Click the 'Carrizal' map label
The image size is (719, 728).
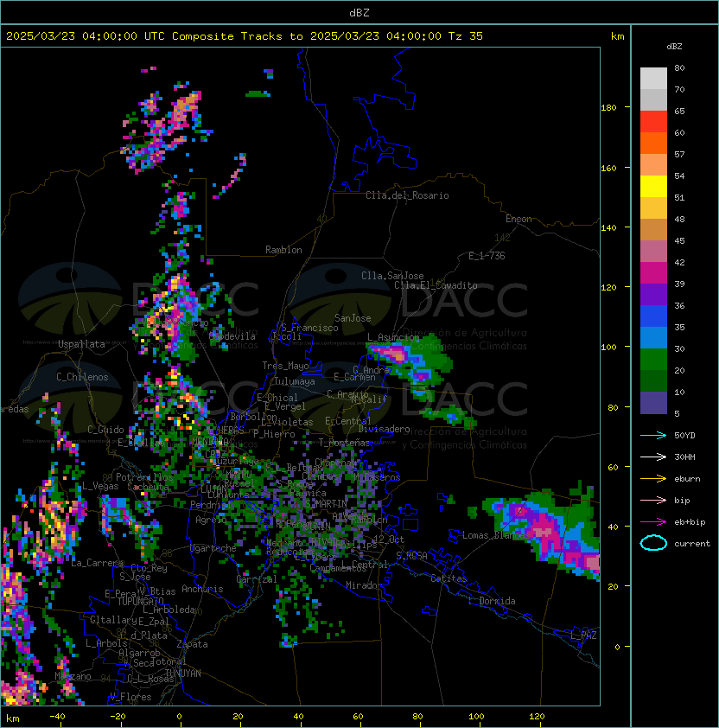pyautogui.click(x=257, y=579)
